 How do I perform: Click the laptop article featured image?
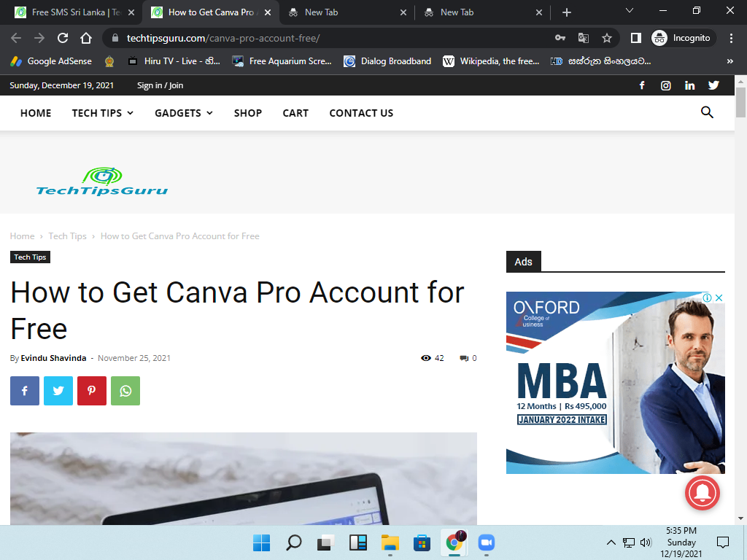(x=244, y=478)
